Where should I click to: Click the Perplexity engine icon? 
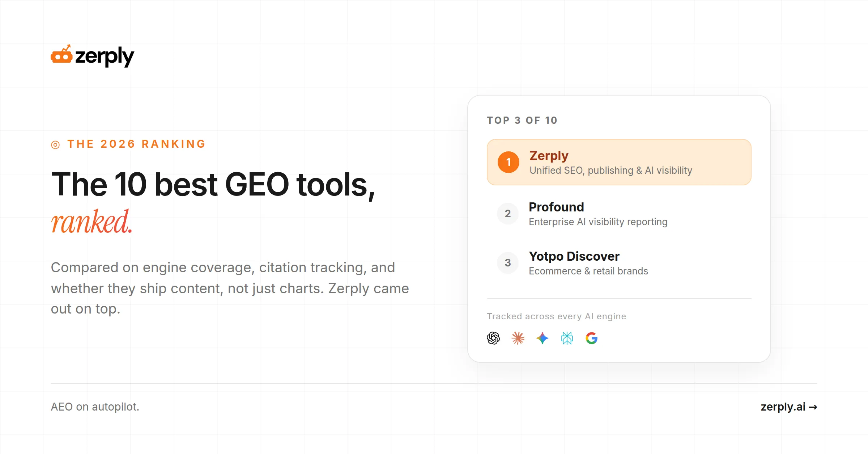[567, 338]
